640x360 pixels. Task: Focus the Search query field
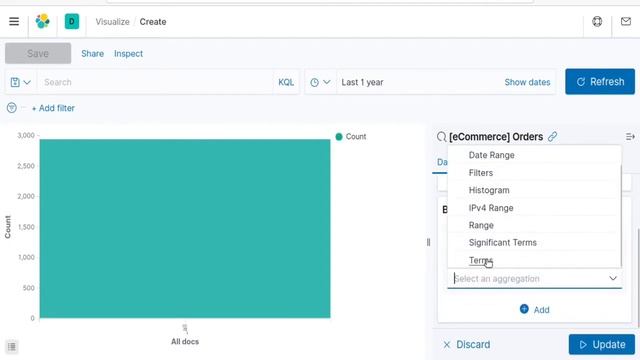(x=155, y=82)
